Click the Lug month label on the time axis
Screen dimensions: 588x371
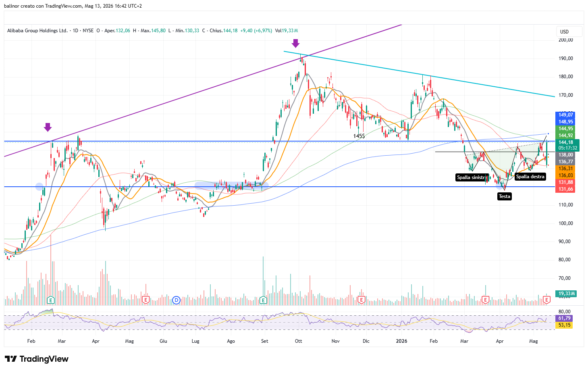[x=195, y=341]
